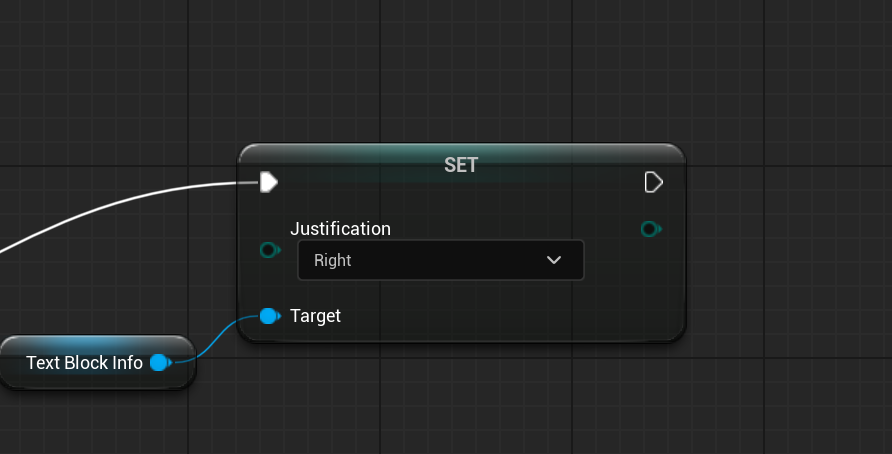This screenshot has width=892, height=454.
Task: Click the Justification label text
Action: [340, 229]
